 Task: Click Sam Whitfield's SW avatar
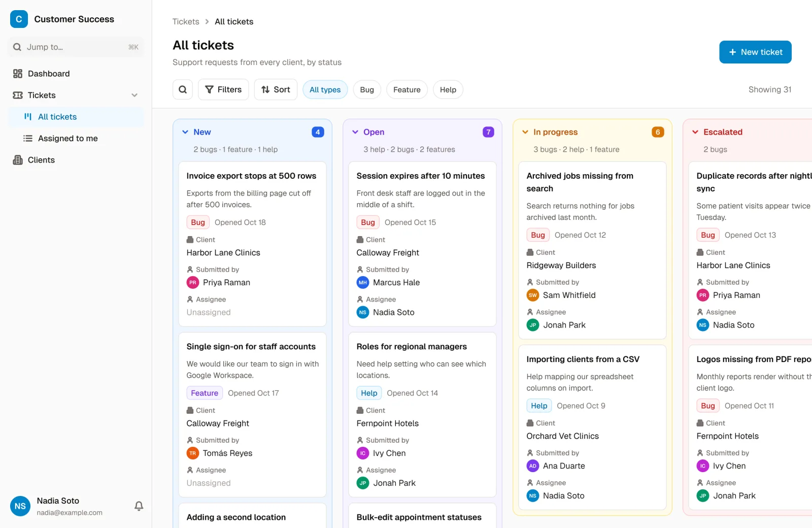coord(533,295)
